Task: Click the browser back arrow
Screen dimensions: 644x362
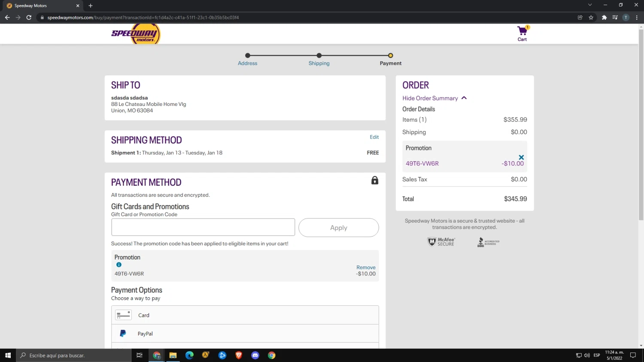Action: click(x=7, y=18)
